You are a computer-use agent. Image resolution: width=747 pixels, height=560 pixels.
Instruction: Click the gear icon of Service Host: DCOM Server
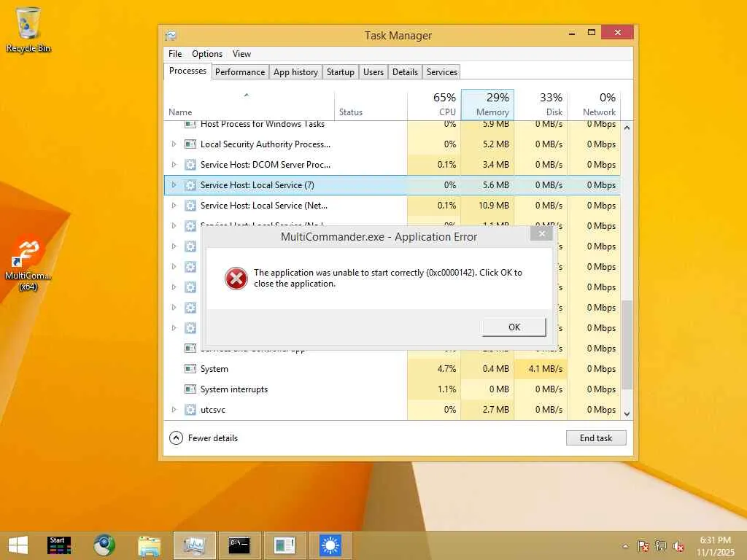[190, 165]
